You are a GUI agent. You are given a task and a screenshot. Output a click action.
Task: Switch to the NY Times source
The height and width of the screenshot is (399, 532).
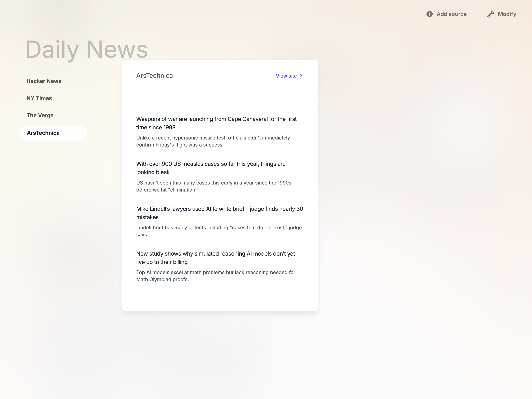click(x=39, y=98)
